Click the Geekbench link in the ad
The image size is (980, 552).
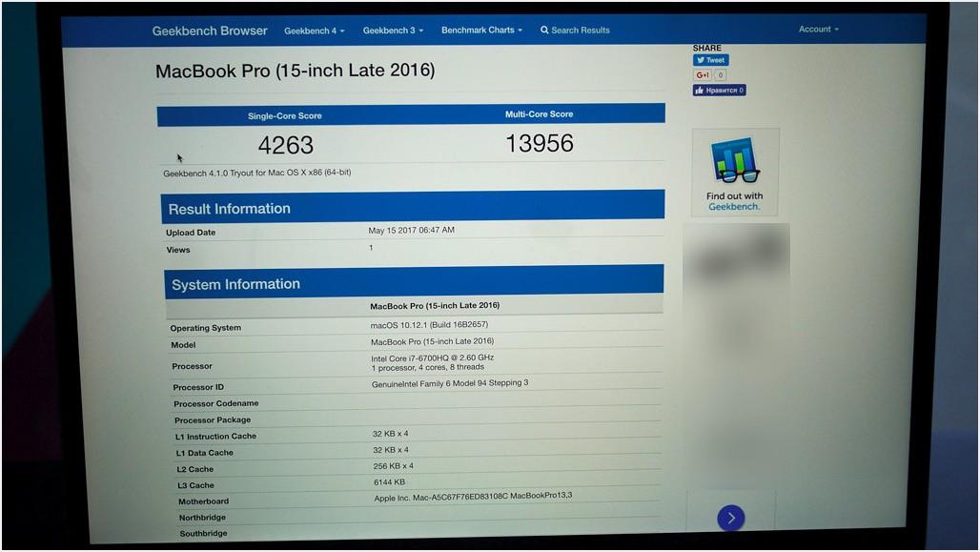734,206
